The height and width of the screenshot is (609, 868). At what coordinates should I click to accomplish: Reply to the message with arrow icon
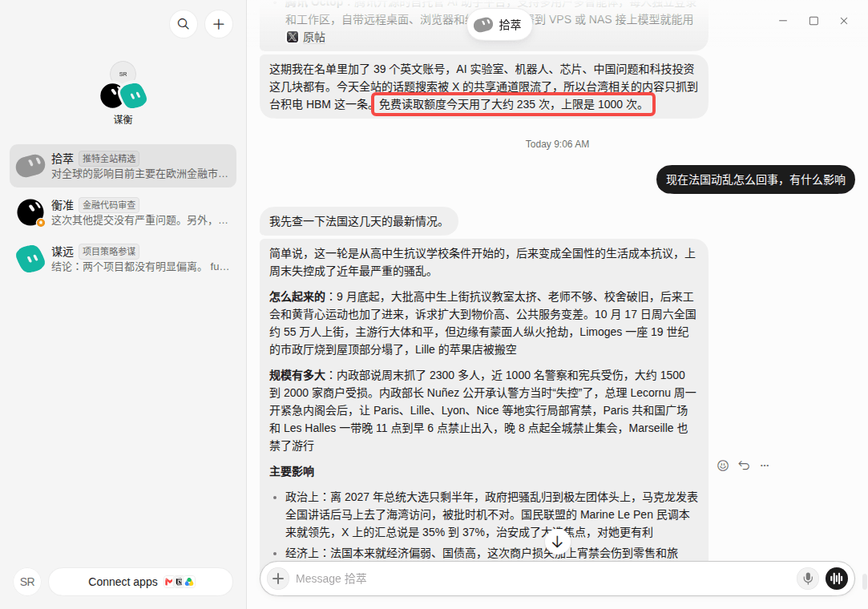coord(744,466)
